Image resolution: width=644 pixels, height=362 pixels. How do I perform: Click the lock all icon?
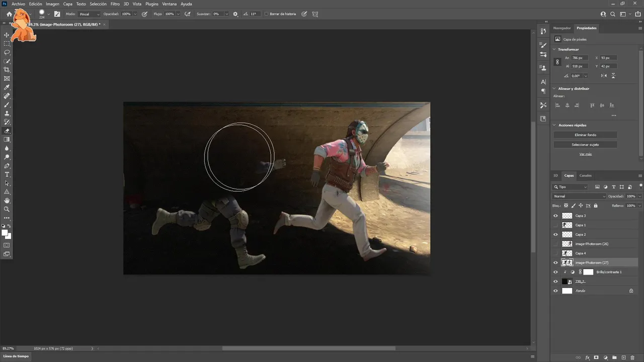click(x=596, y=206)
